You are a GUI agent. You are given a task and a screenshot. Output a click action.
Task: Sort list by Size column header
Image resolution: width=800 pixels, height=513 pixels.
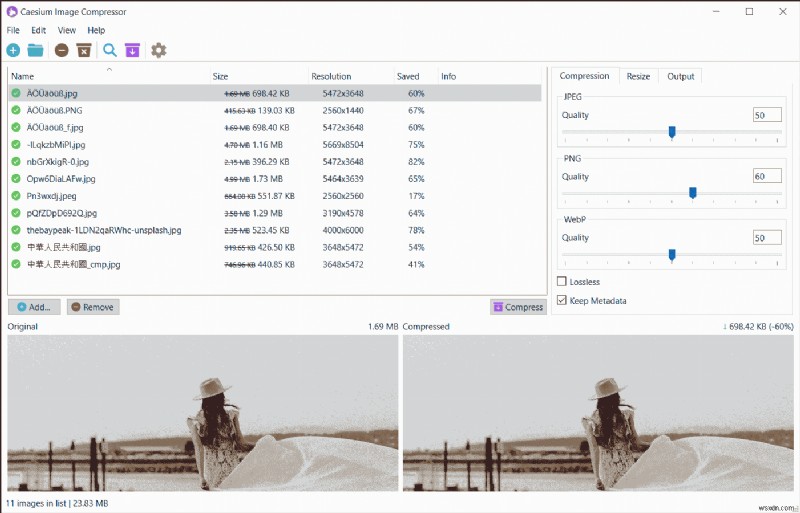pyautogui.click(x=259, y=76)
